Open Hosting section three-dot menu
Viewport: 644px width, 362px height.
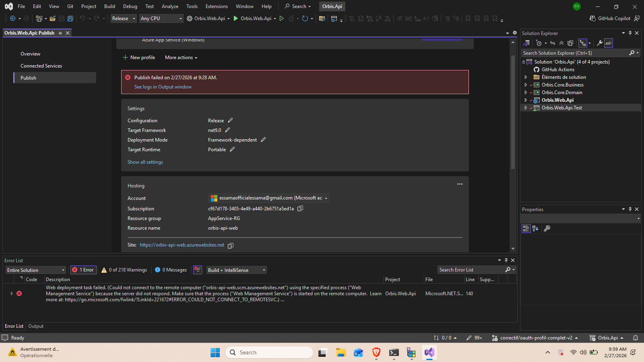pyautogui.click(x=460, y=184)
